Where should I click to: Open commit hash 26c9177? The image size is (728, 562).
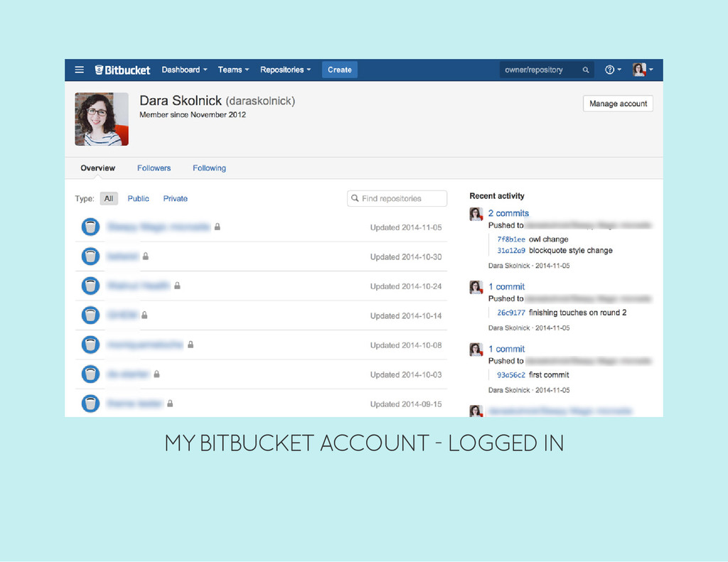tap(510, 313)
